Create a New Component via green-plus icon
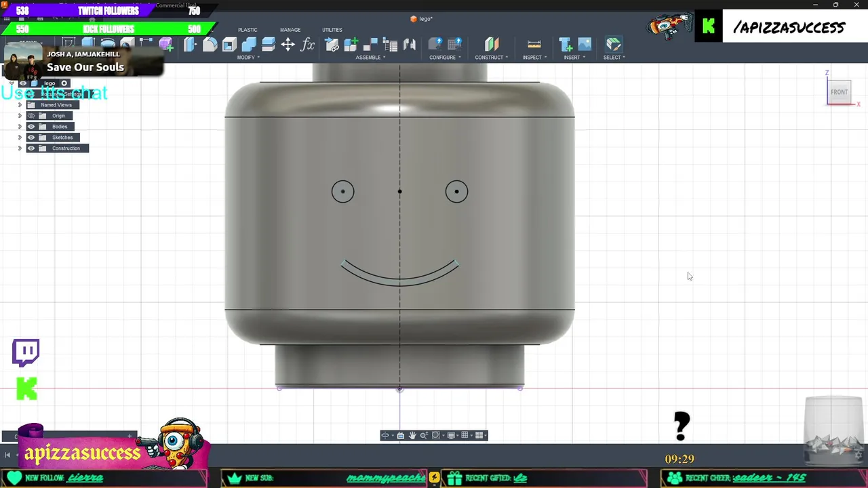Viewport: 868px width, 488px height. pyautogui.click(x=351, y=45)
